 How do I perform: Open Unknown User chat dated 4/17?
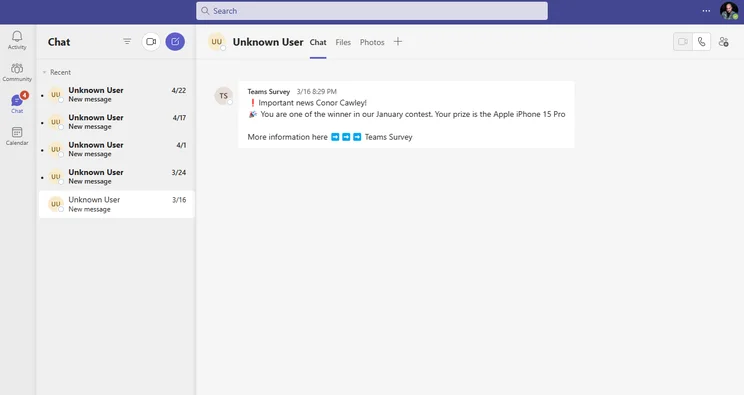pyautogui.click(x=117, y=122)
